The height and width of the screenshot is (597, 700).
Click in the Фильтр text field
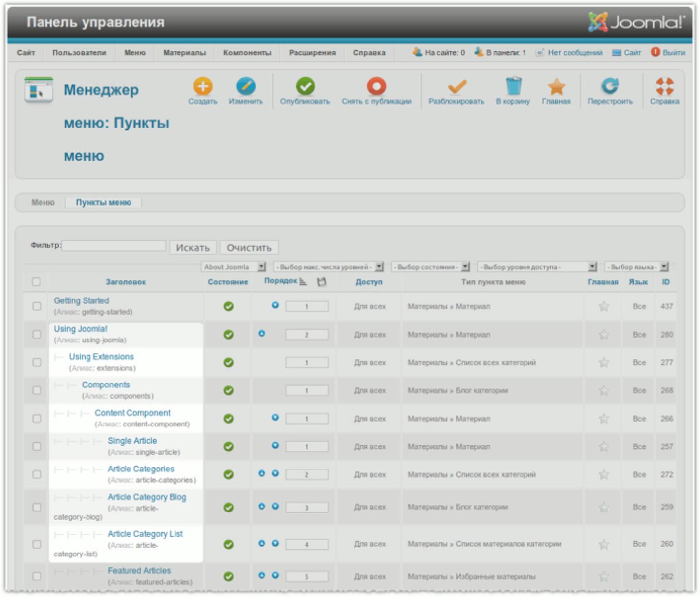[x=114, y=245]
